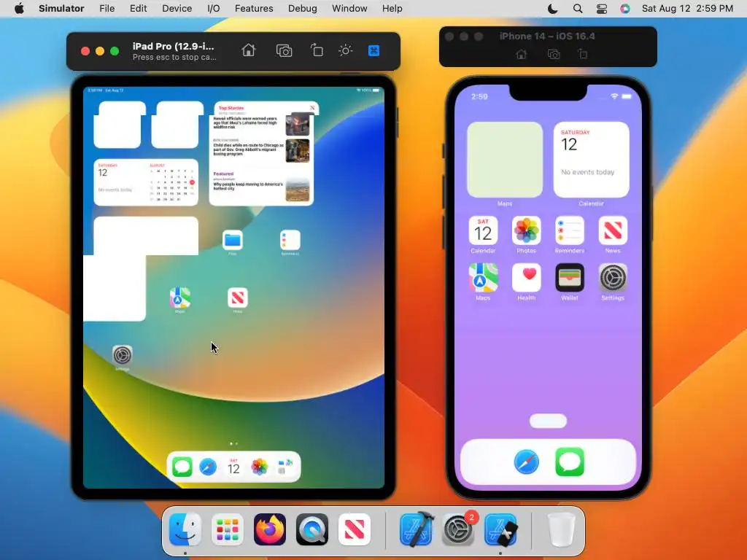Open Launchpad from the Mac Dock
747x560 pixels.
(228, 529)
